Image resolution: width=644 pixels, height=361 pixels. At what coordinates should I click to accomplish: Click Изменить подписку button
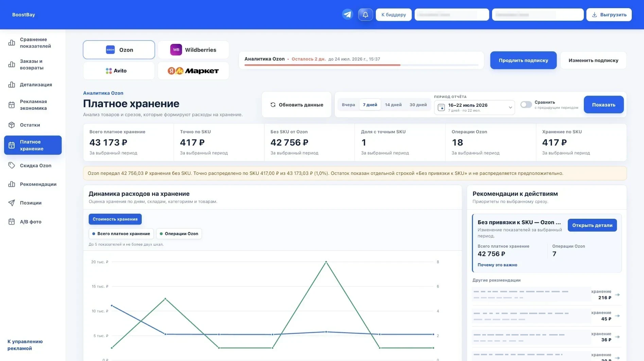(x=593, y=60)
